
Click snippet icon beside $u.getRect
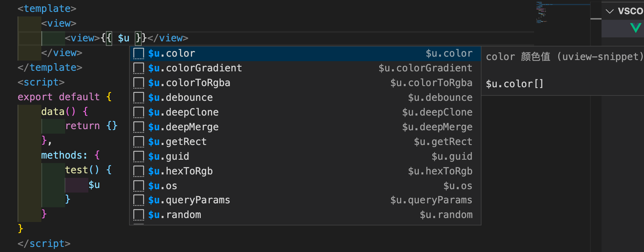click(x=138, y=142)
